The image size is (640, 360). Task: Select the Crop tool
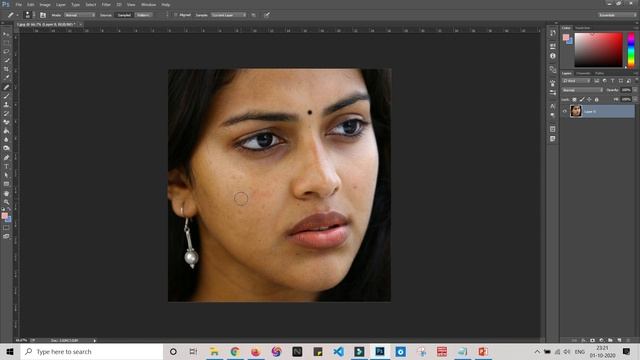click(6, 69)
